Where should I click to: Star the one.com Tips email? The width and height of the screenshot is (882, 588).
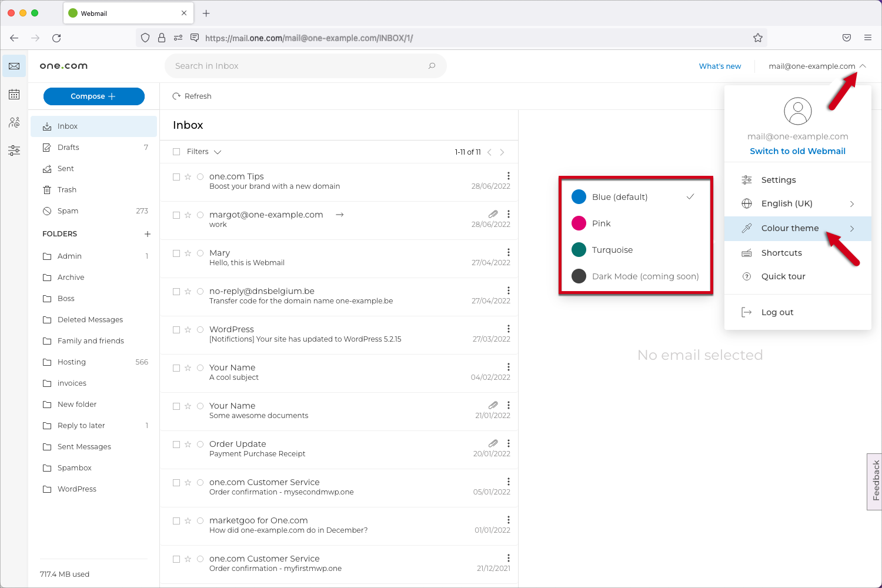[188, 177]
